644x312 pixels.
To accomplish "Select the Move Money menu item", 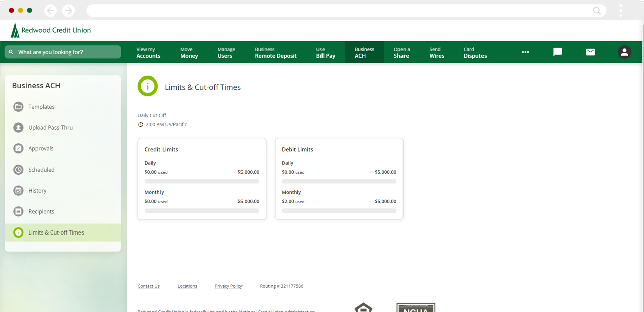I will 189,53.
